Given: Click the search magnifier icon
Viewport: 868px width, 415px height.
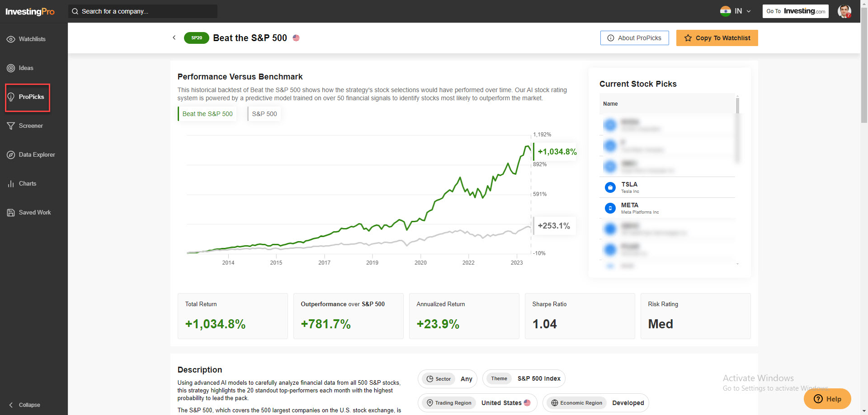Looking at the screenshot, I should pyautogui.click(x=75, y=11).
